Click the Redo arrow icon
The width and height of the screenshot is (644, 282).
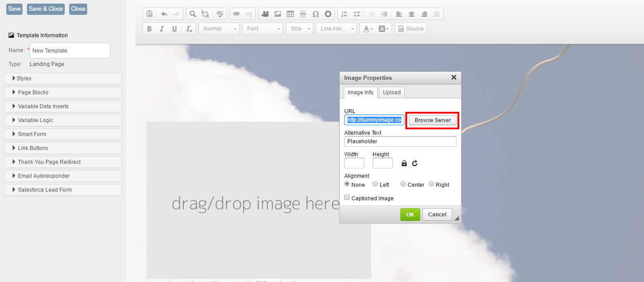click(x=177, y=14)
